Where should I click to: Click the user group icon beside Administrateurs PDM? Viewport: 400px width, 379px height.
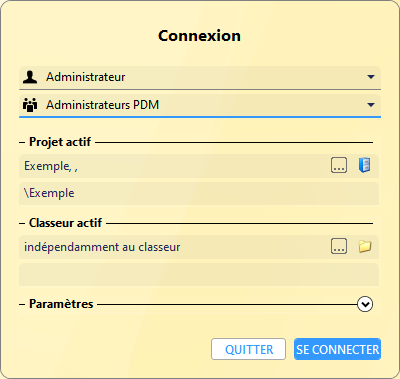tap(30, 105)
